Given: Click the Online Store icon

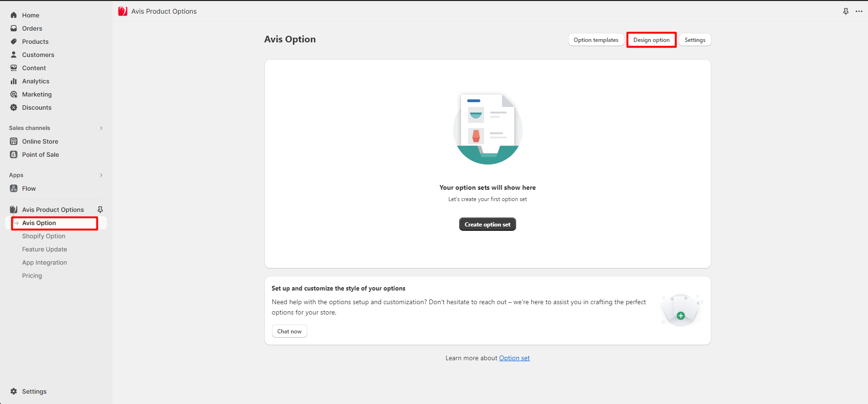Looking at the screenshot, I should 14,141.
